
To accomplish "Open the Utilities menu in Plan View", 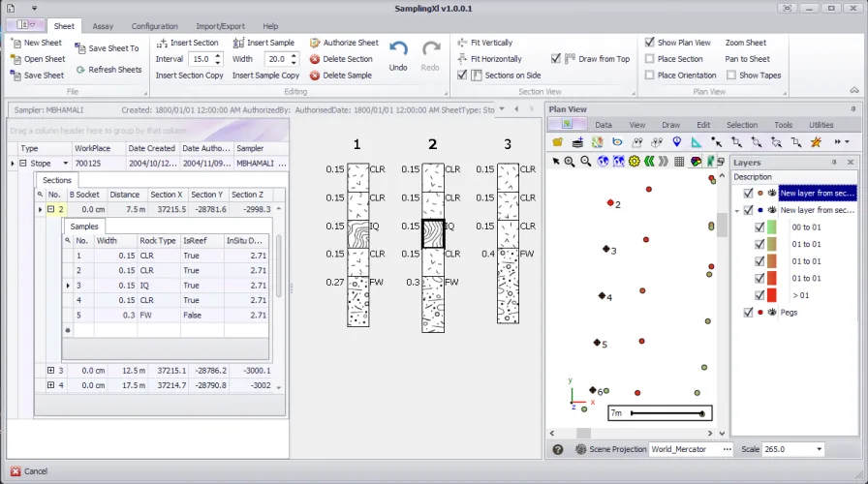I will point(821,125).
